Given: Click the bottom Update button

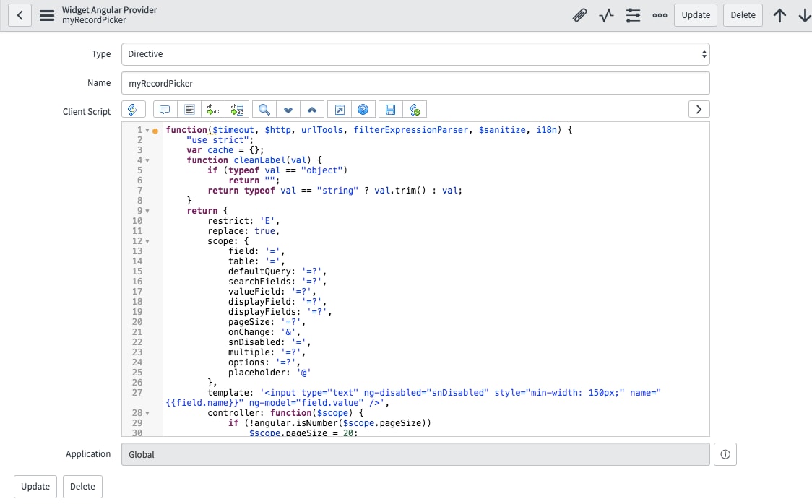Looking at the screenshot, I should tap(35, 487).
